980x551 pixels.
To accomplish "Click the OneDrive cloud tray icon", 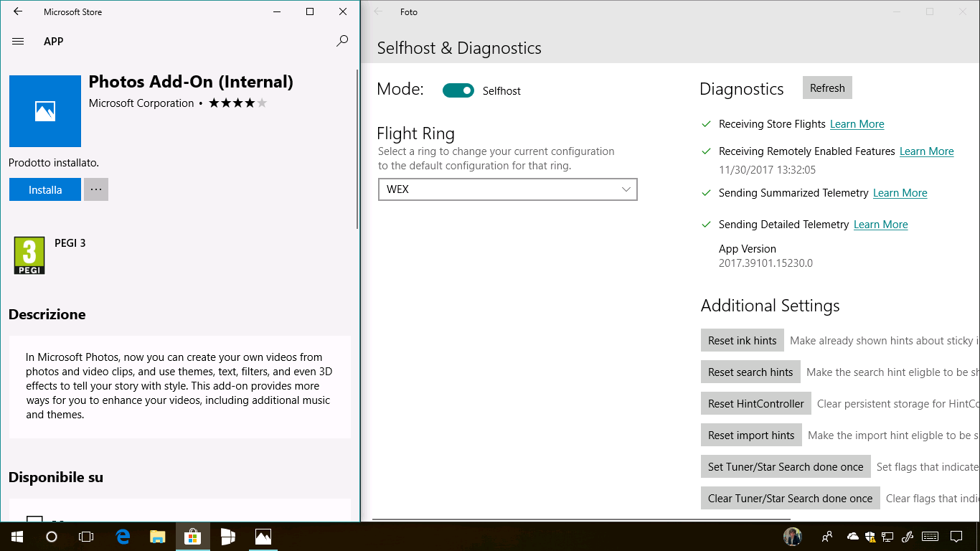I will click(853, 537).
